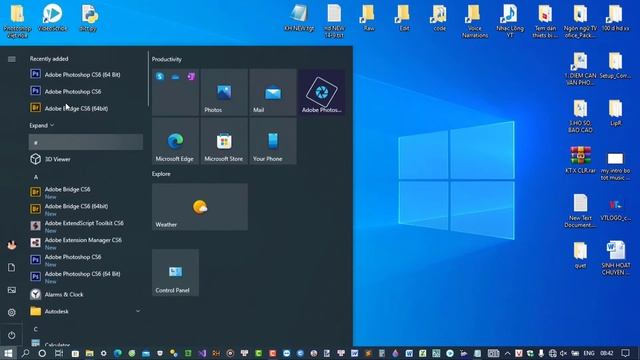The width and height of the screenshot is (640, 360).
Task: Open the Weather tile
Action: pyautogui.click(x=200, y=207)
